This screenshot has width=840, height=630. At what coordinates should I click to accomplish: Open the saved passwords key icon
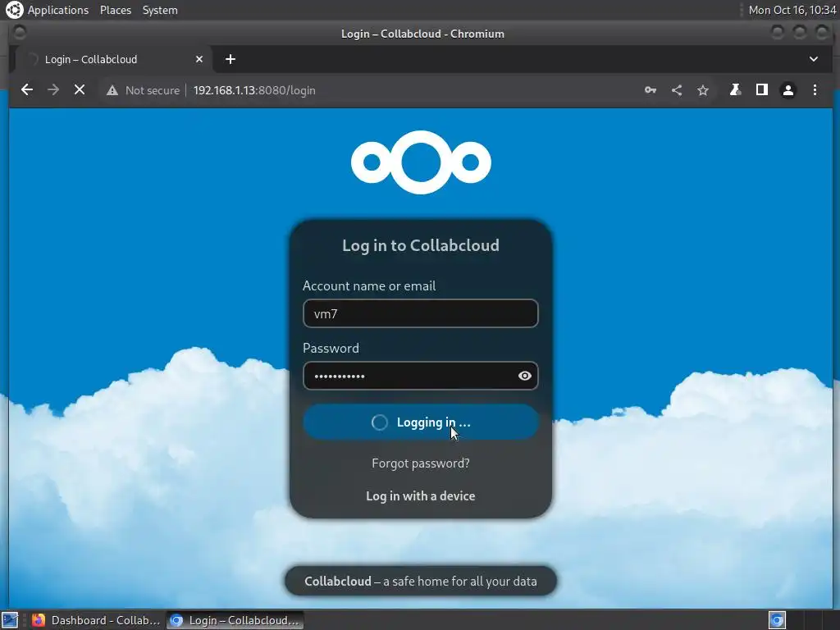coord(651,90)
